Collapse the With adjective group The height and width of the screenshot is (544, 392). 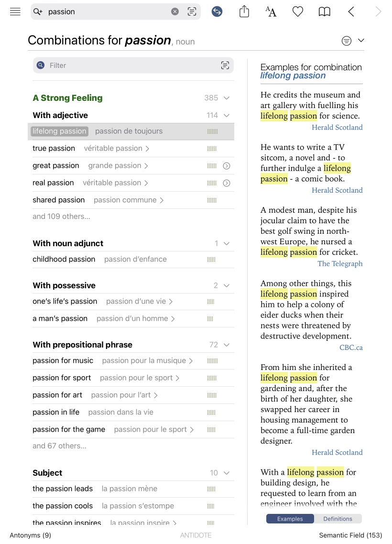click(x=227, y=115)
